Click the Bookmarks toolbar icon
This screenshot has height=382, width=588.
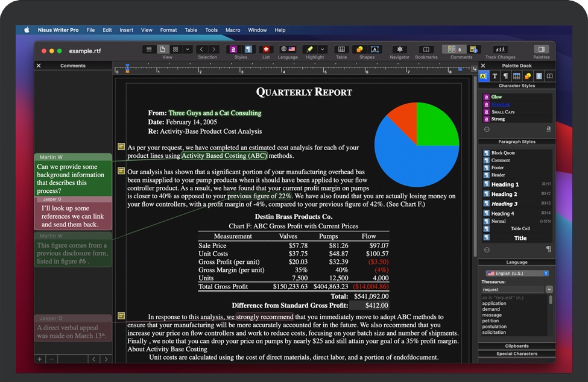[426, 49]
